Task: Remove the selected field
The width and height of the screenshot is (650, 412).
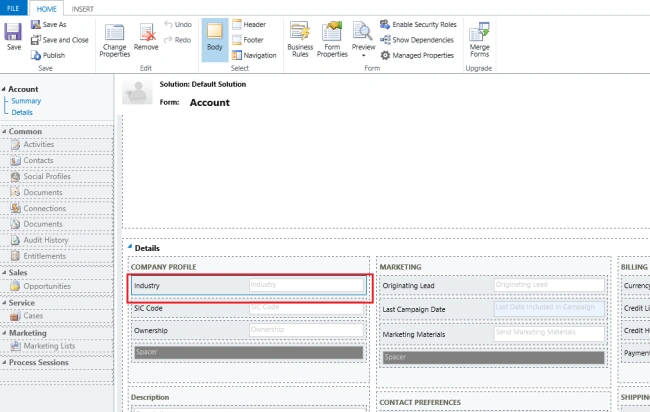Action: (146, 36)
